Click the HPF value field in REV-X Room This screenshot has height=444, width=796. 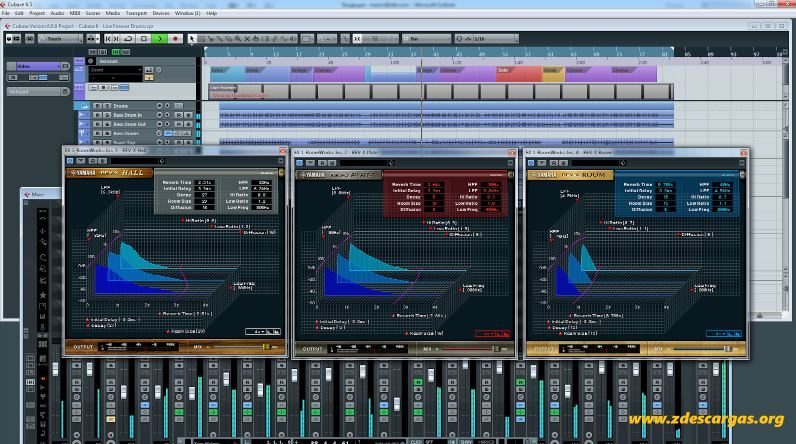(x=722, y=184)
